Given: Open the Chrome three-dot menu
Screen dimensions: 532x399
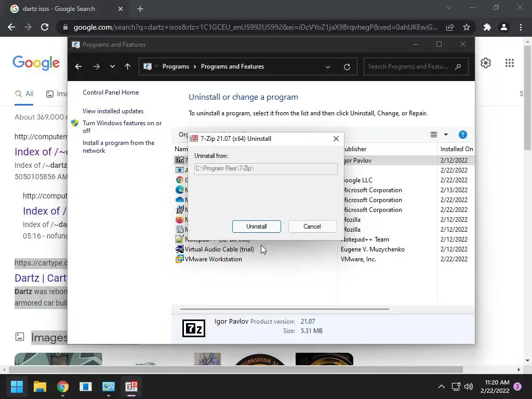Looking at the screenshot, I should click(521, 27).
